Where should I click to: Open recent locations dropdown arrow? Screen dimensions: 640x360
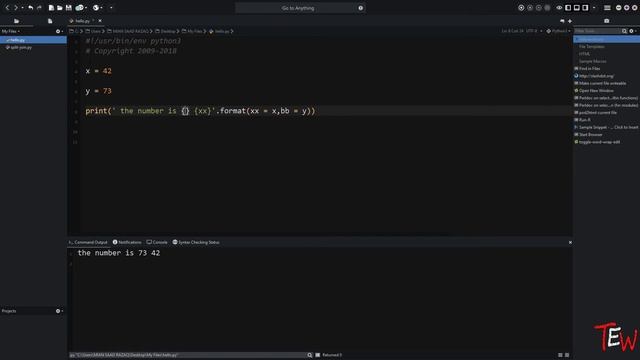pos(22,8)
